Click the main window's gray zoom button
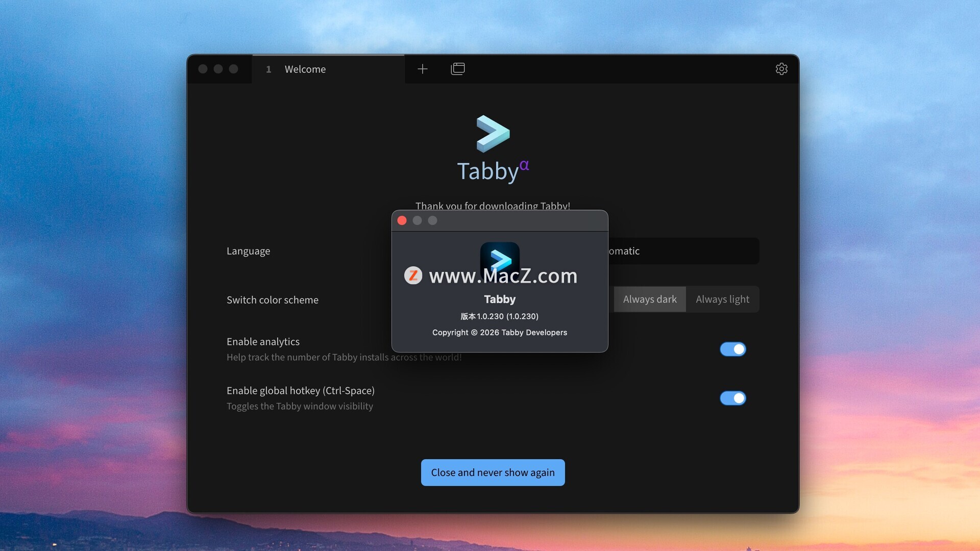The width and height of the screenshot is (980, 551). pyautogui.click(x=233, y=69)
